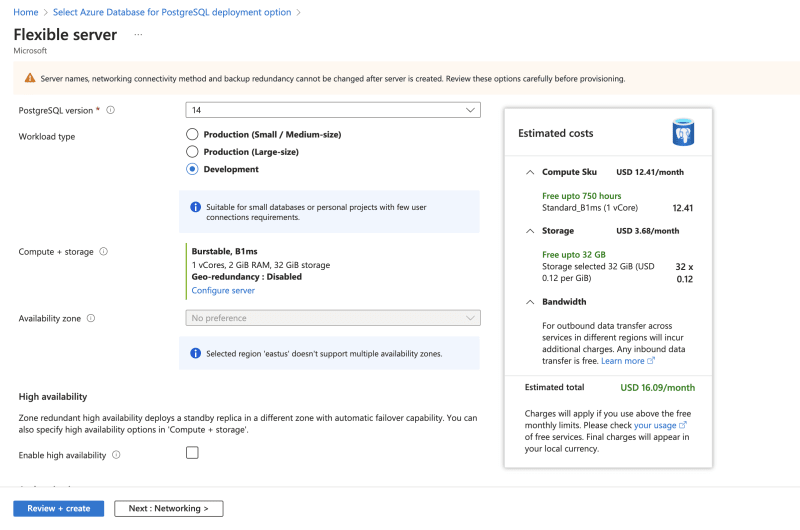
Task: Click the High availability section heading
Action: pos(53,397)
